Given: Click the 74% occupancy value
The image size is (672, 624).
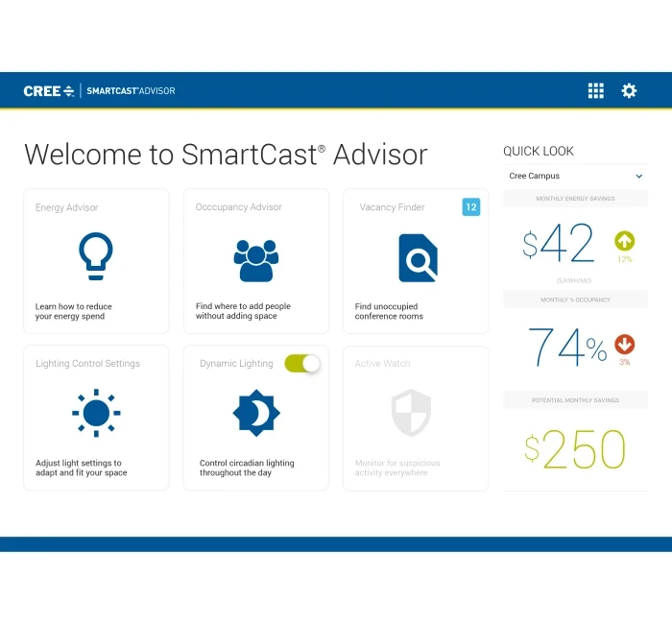Looking at the screenshot, I should [567, 347].
